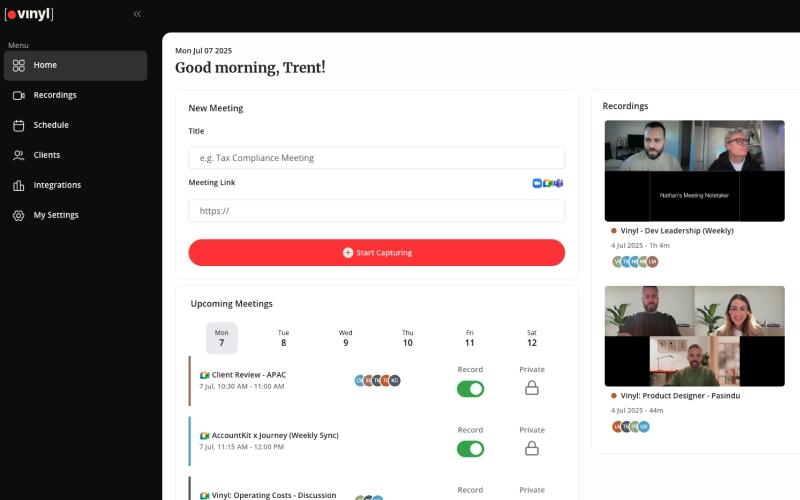Click the plus icon on Start Capturing
The width and height of the screenshot is (800, 500).
(x=347, y=253)
